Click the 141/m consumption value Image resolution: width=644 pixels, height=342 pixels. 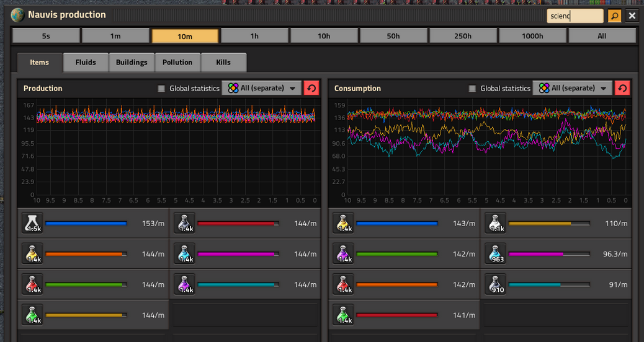[x=464, y=315]
